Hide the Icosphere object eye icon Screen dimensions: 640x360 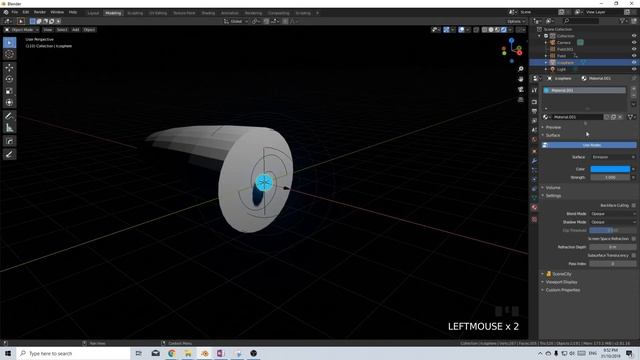[x=634, y=62]
